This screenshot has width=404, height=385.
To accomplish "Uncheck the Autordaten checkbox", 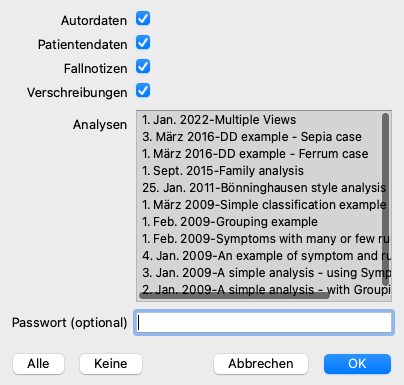I will coord(143,19).
